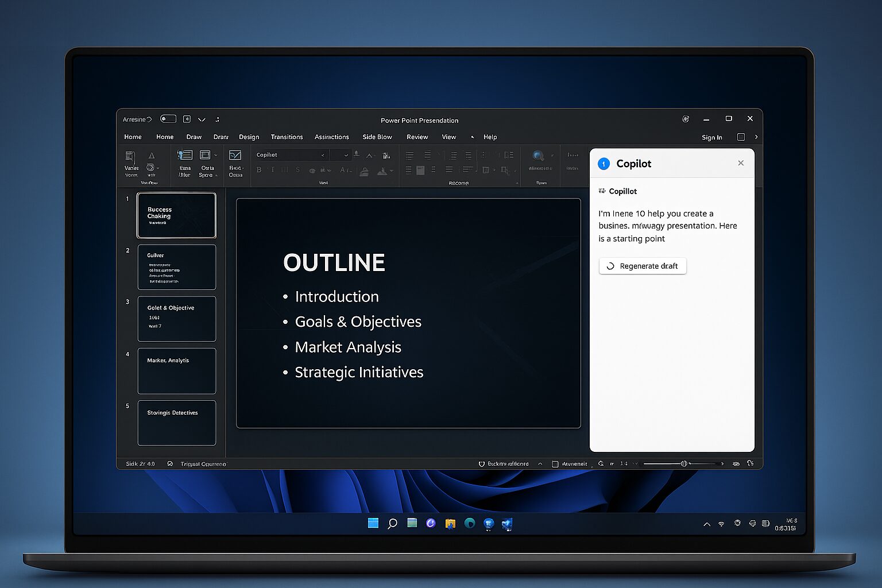The image size is (882, 588).
Task: Adjust the zoom slider handle in status bar
Action: coord(683,463)
